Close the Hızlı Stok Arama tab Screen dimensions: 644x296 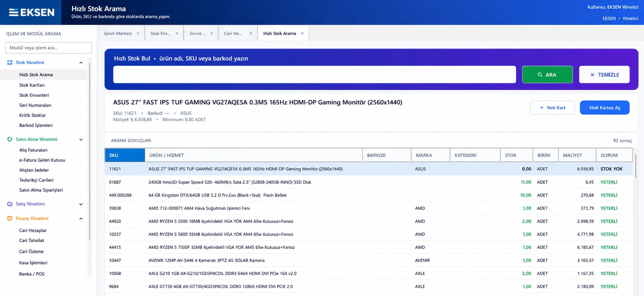point(302,33)
